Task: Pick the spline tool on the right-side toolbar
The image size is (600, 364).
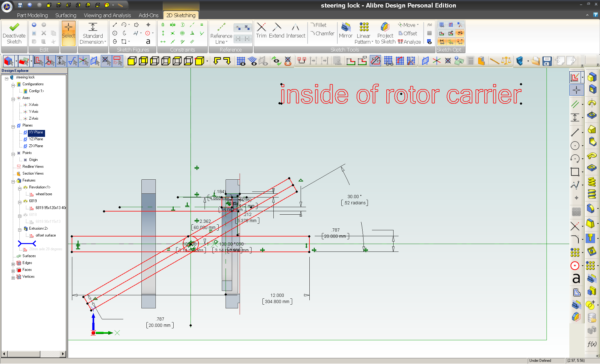Action: pyautogui.click(x=575, y=185)
